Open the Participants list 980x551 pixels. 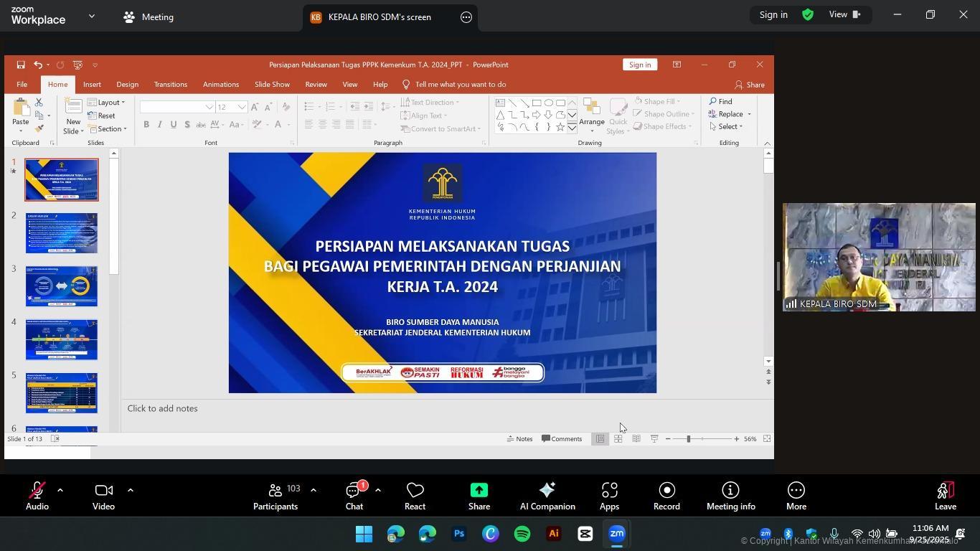pos(275,496)
